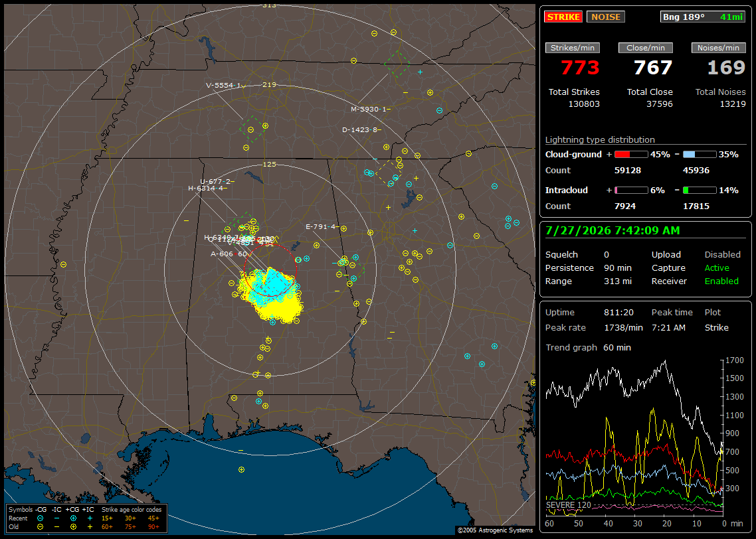756x539 pixels.
Task: Click the Cloud-ground positive count 59128
Action: click(628, 171)
